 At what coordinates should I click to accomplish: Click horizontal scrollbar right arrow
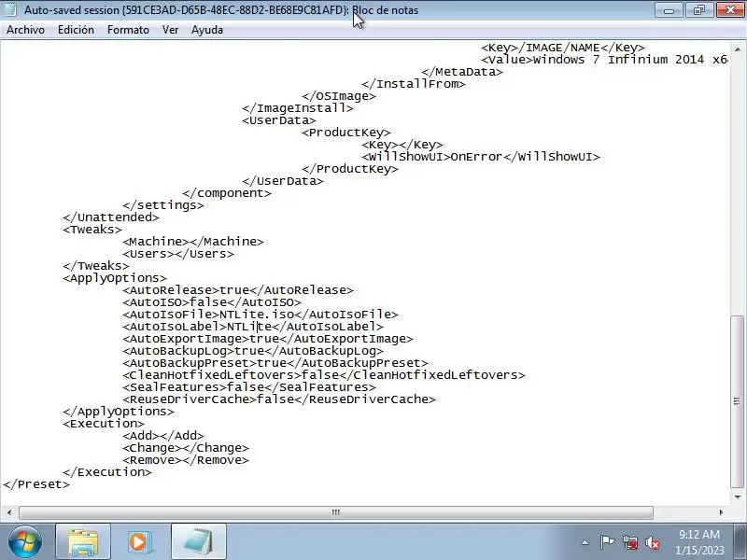pyautogui.click(x=721, y=512)
